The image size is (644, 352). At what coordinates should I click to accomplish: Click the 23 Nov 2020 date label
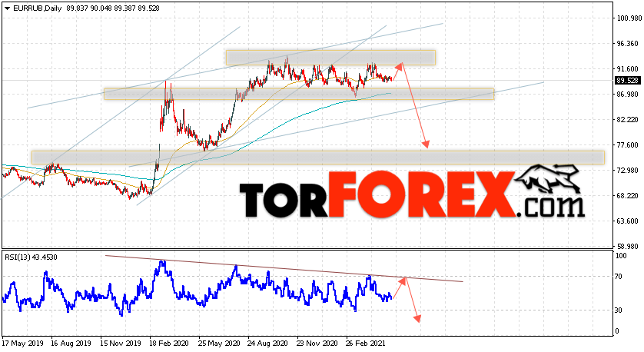(317, 343)
